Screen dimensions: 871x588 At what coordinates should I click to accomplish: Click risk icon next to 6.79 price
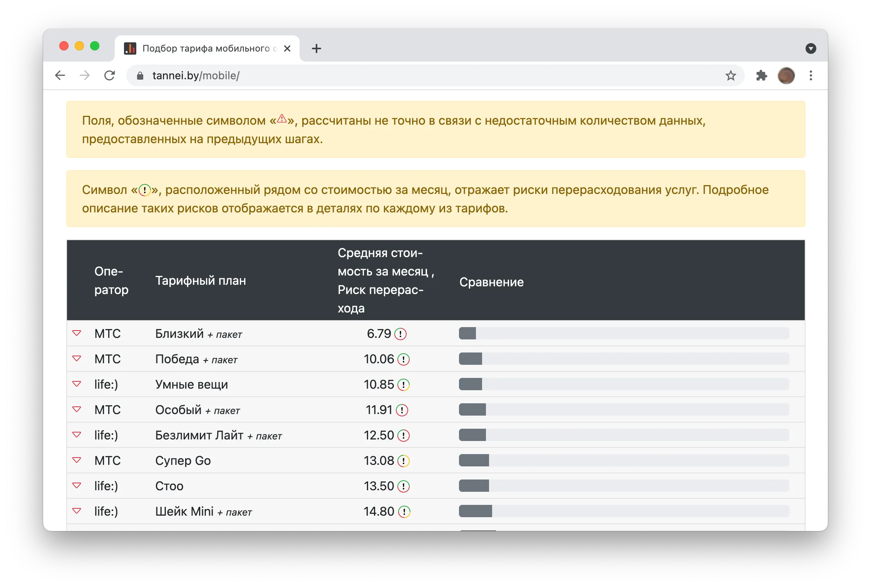[400, 334]
